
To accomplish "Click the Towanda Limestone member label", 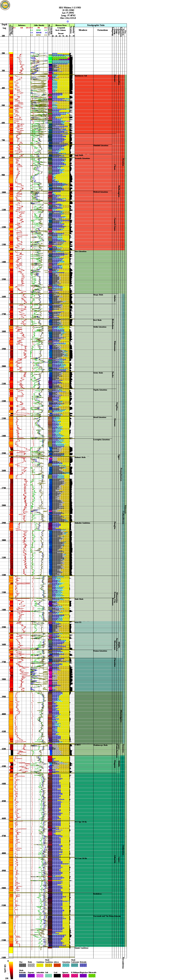I will pyautogui.click(x=82, y=158).
